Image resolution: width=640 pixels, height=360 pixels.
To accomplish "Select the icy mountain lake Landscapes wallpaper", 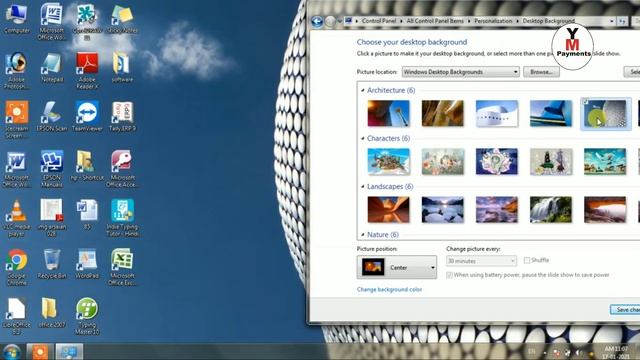I will click(442, 210).
